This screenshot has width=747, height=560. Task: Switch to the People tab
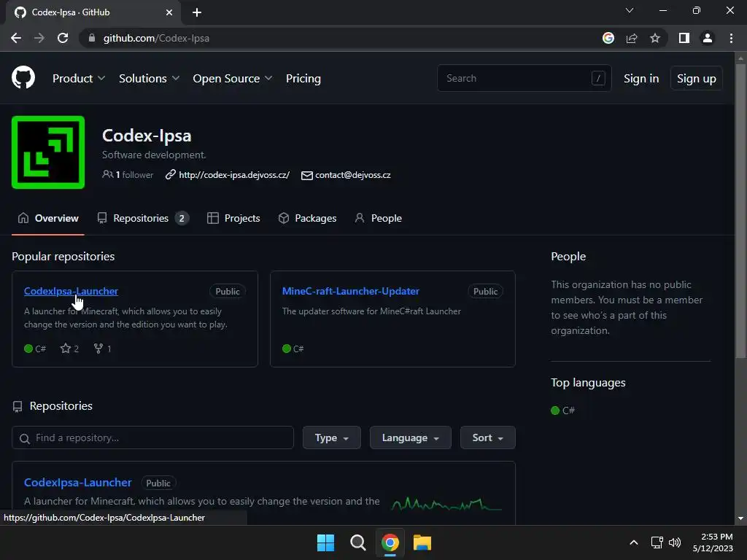click(x=379, y=218)
